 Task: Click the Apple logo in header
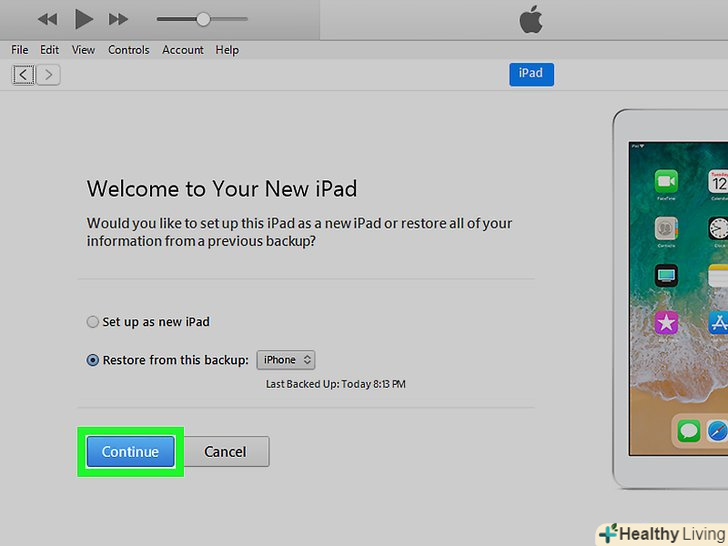pyautogui.click(x=531, y=20)
